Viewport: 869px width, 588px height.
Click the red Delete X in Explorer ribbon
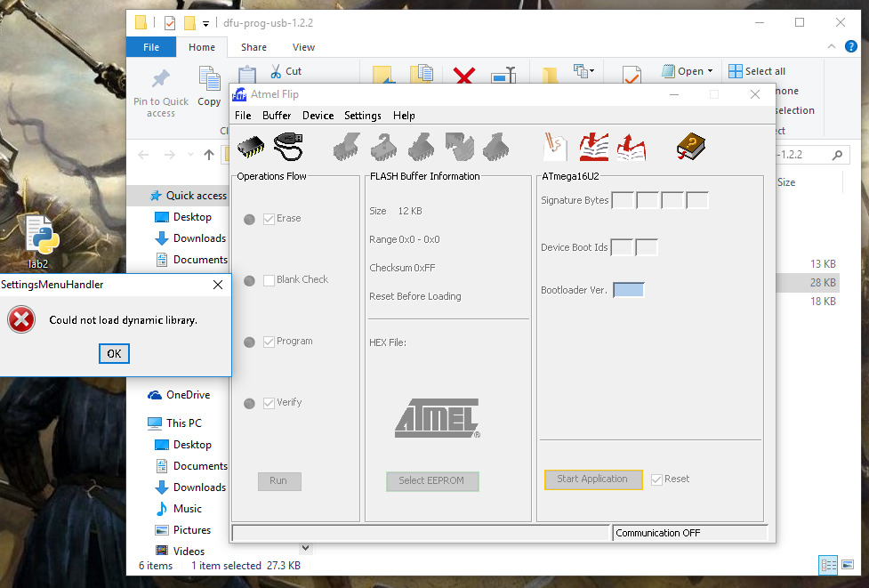[464, 75]
